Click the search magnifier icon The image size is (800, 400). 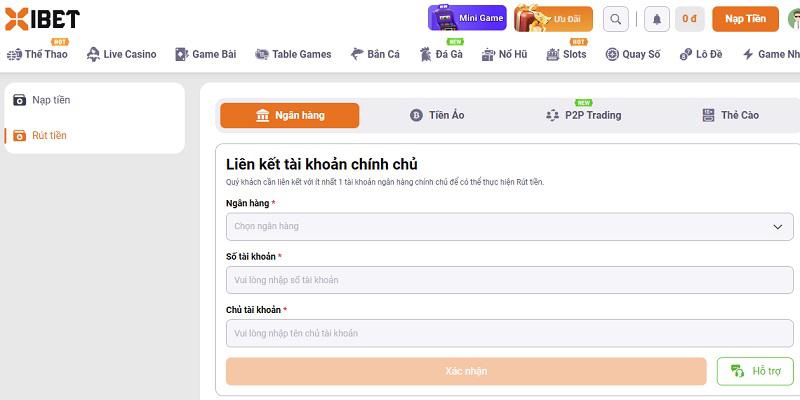[x=615, y=19]
